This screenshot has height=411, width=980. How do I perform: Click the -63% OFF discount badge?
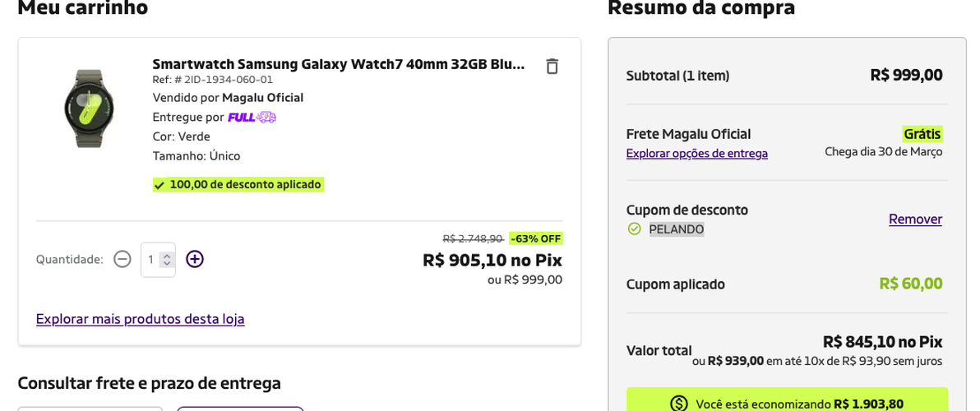pos(535,238)
